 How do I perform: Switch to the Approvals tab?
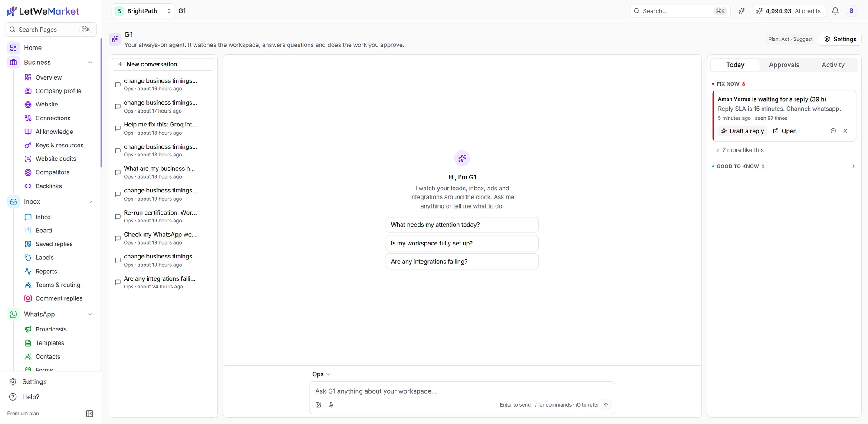(784, 65)
